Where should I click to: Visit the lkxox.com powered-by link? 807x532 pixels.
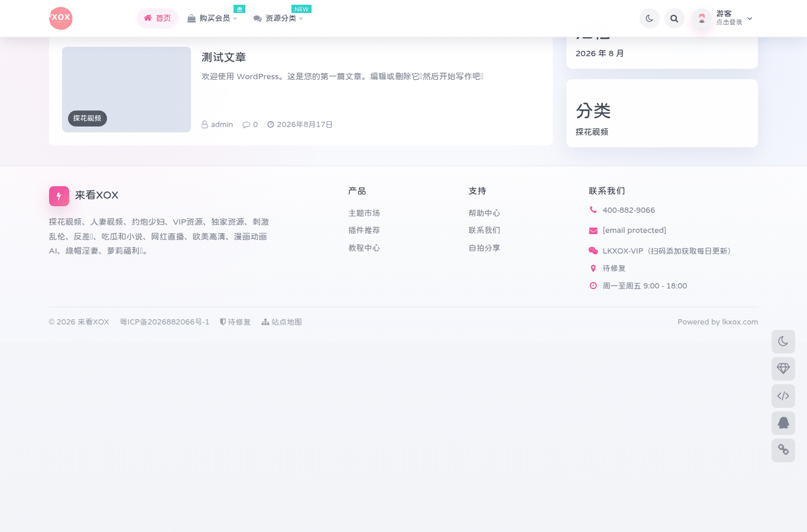tap(740, 322)
